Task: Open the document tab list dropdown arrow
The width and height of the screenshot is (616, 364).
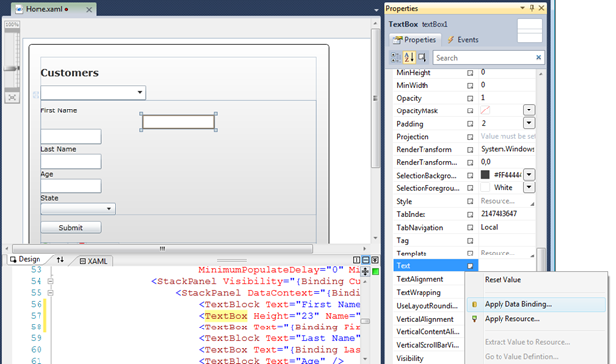Action: [376, 10]
